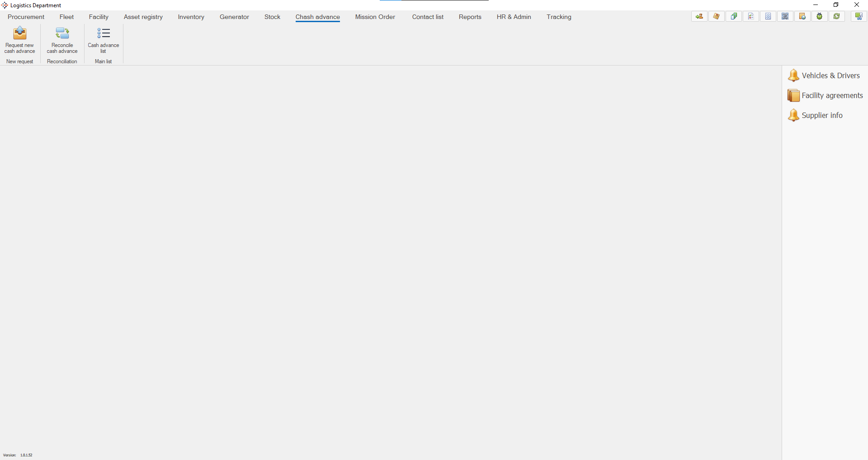Click the pinned sticky note icon
This screenshot has height=460, width=868.
pyautogui.click(x=717, y=17)
